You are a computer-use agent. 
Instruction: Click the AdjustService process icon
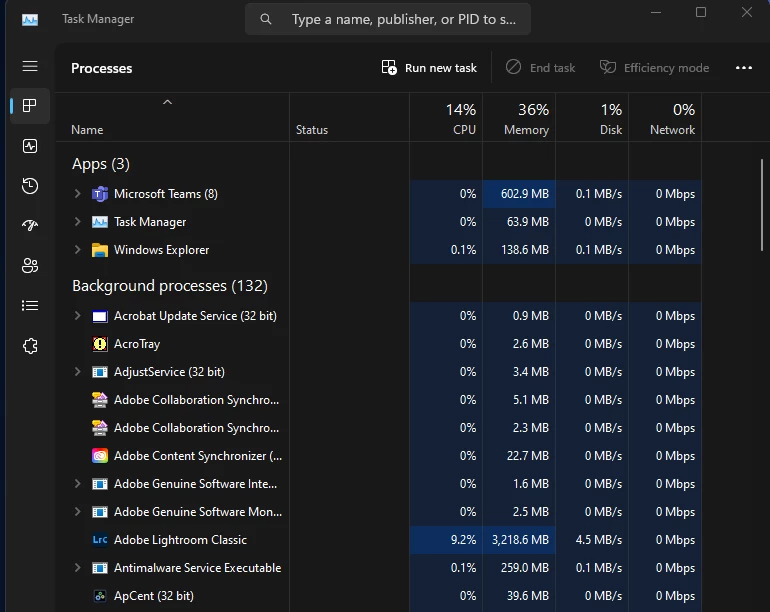point(100,372)
